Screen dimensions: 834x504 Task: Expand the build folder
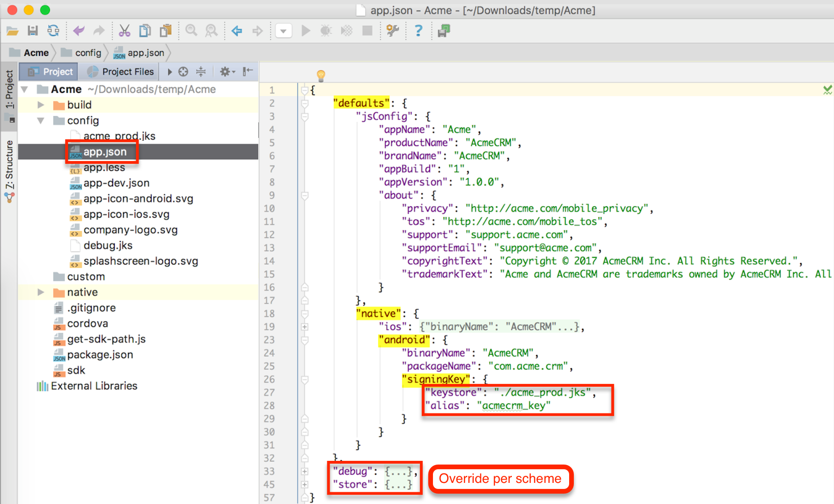click(41, 105)
